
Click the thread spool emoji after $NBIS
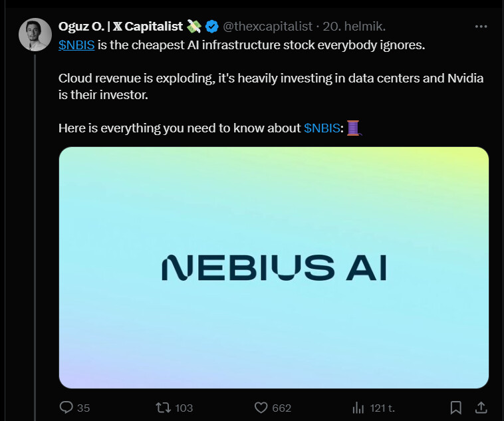pos(353,127)
